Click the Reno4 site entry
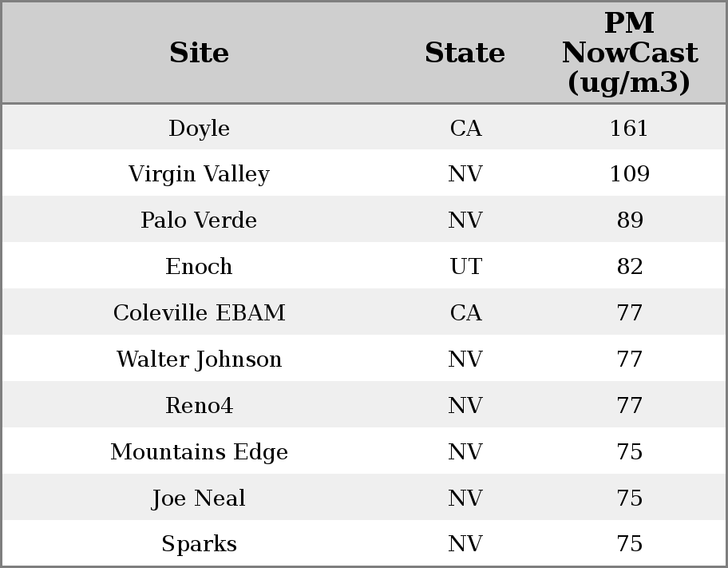 200,406
